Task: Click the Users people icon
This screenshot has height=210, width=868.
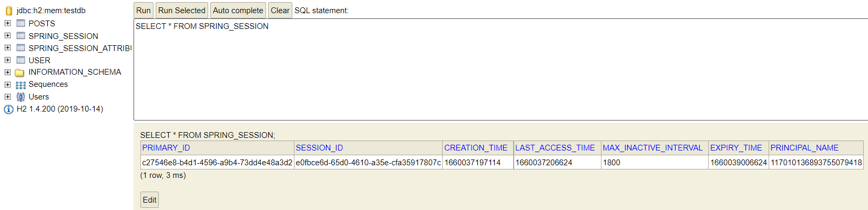Action: click(x=21, y=97)
